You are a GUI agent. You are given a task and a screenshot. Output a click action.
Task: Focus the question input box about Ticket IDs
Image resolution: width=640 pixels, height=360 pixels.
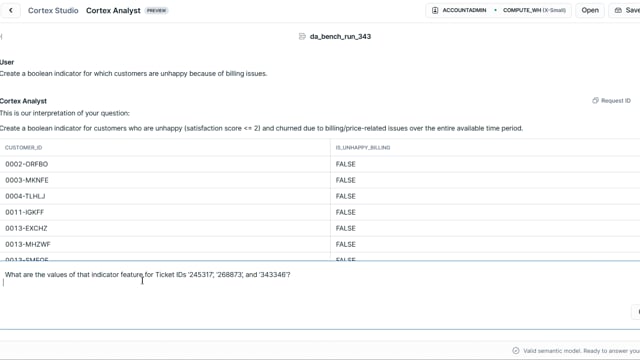320,295
